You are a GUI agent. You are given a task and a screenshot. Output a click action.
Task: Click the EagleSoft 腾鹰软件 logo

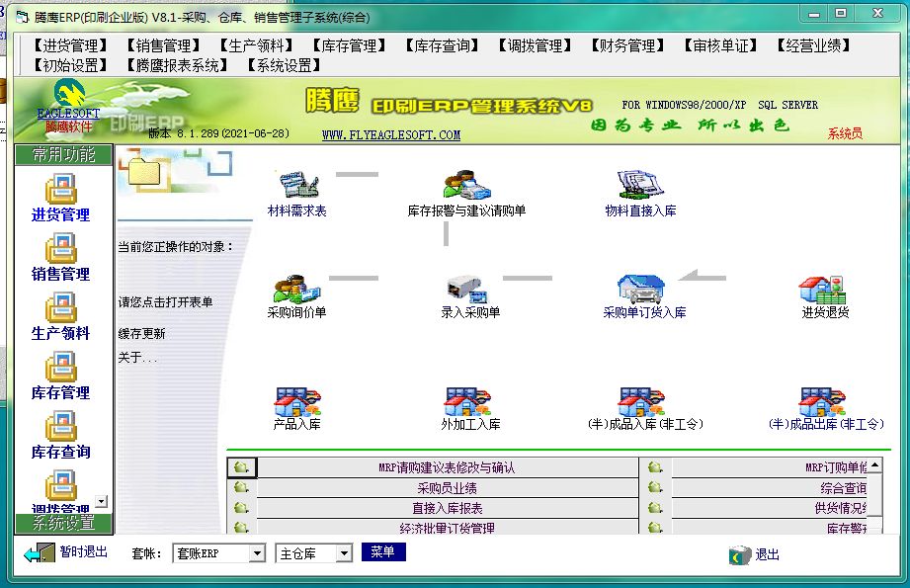click(68, 106)
